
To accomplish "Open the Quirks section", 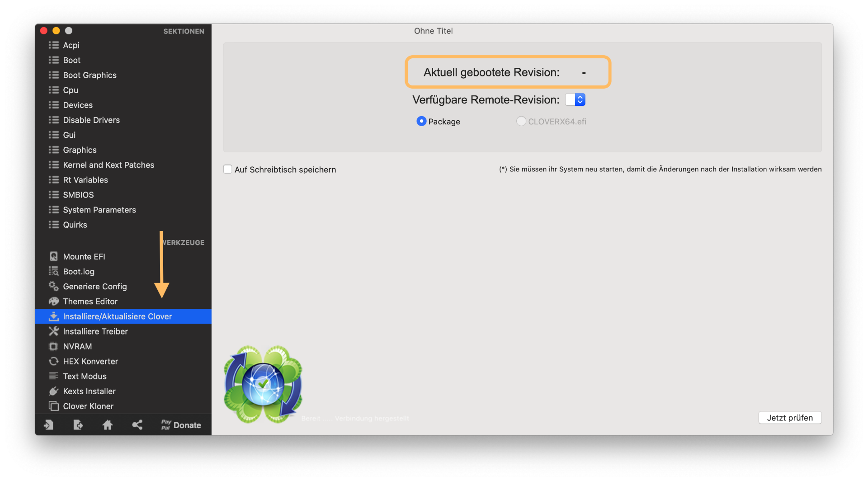I will pos(123,224).
